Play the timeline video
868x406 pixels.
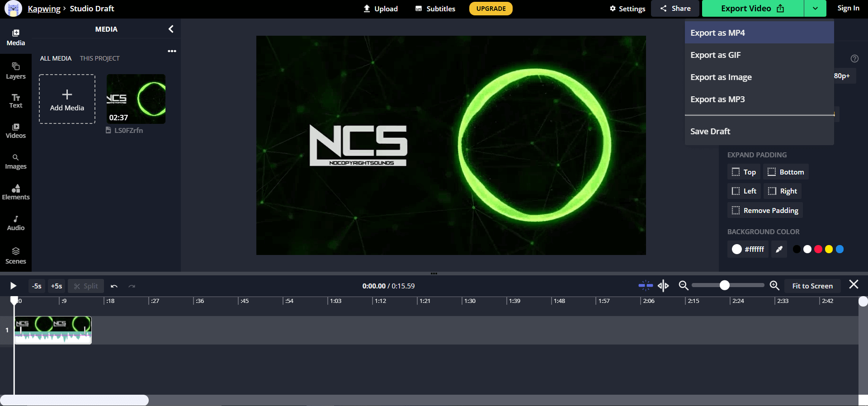click(x=13, y=286)
